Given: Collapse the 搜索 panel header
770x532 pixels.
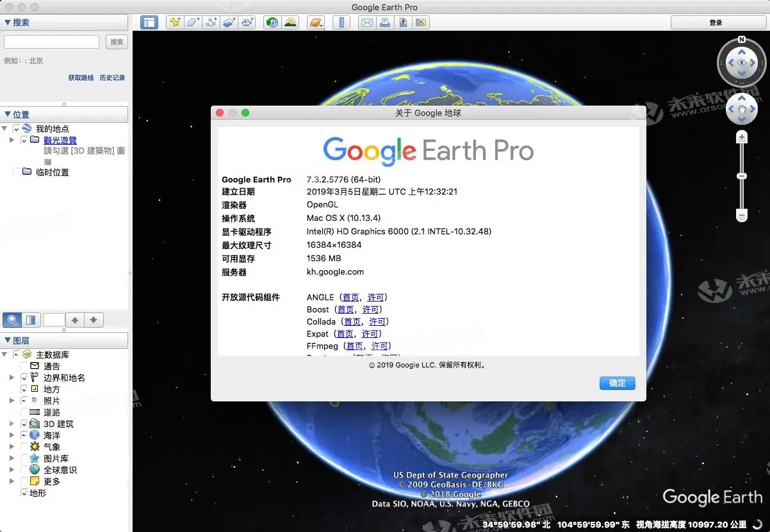Looking at the screenshot, I should click(x=64, y=22).
